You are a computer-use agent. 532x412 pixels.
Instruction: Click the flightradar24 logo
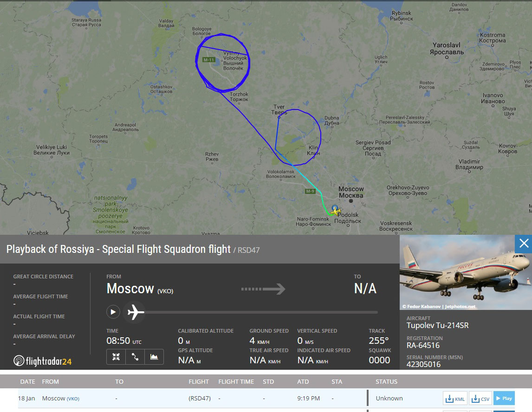[x=43, y=361]
